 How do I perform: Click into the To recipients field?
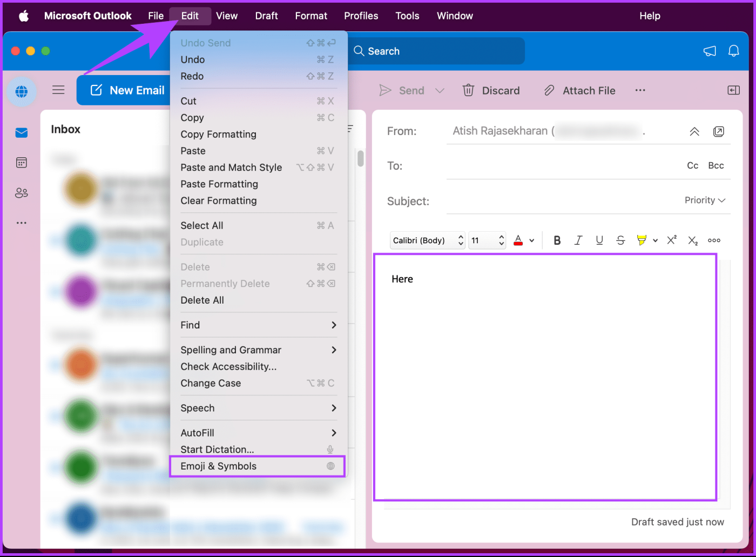tap(564, 166)
